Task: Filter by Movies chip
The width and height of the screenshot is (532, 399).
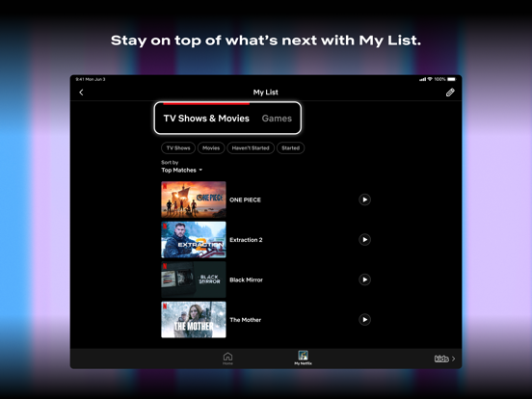Action: pyautogui.click(x=211, y=147)
